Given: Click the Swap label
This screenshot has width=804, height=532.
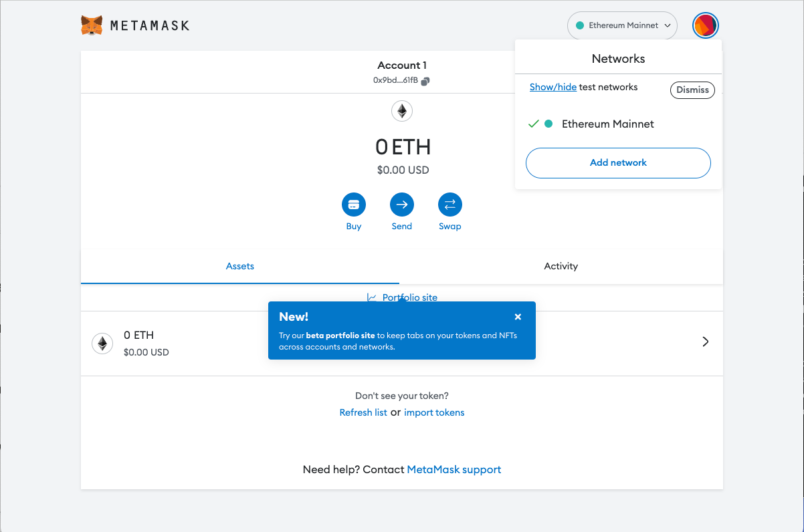Looking at the screenshot, I should (450, 226).
